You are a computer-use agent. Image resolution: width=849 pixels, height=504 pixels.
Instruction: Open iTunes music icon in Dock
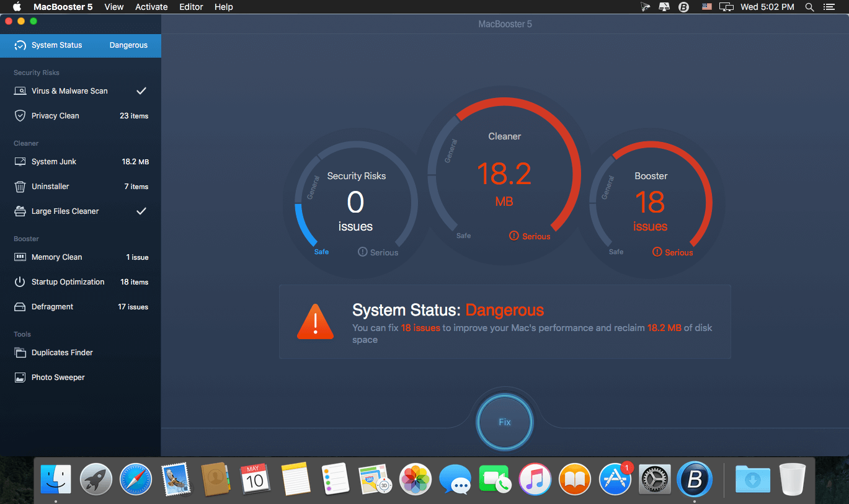pos(535,479)
